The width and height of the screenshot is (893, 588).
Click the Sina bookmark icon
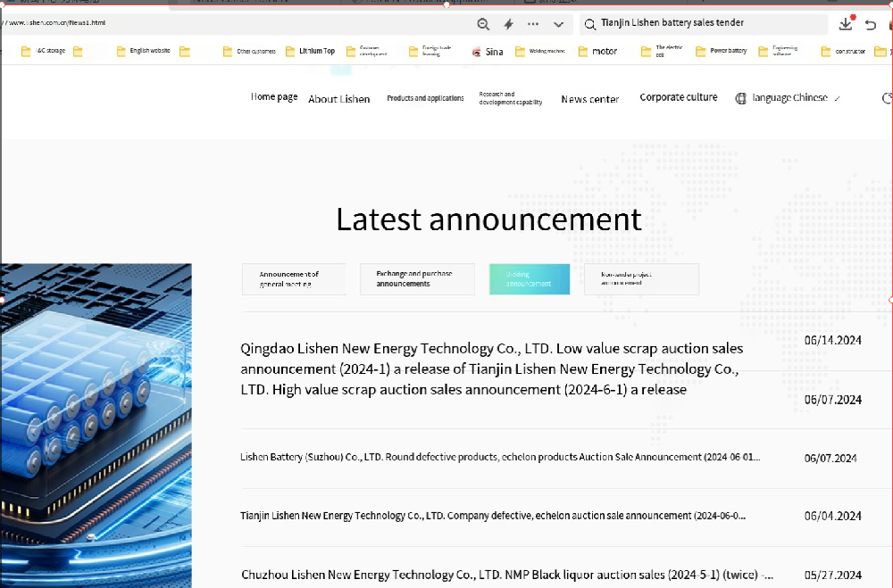477,52
